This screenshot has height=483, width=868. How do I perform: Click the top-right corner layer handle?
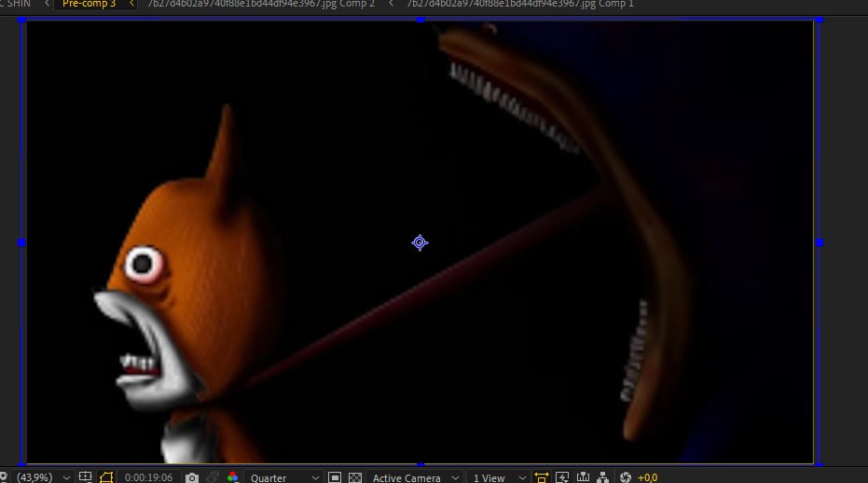[820, 20]
